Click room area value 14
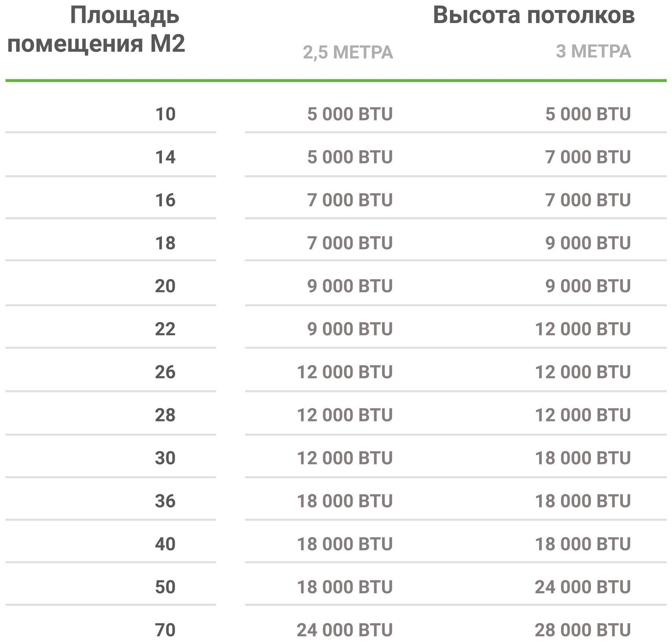The height and width of the screenshot is (642, 672). (165, 157)
